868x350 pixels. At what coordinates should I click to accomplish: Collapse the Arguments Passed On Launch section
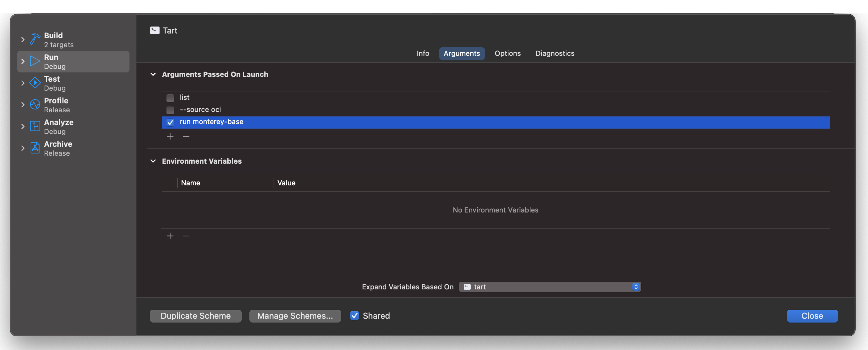(x=153, y=75)
